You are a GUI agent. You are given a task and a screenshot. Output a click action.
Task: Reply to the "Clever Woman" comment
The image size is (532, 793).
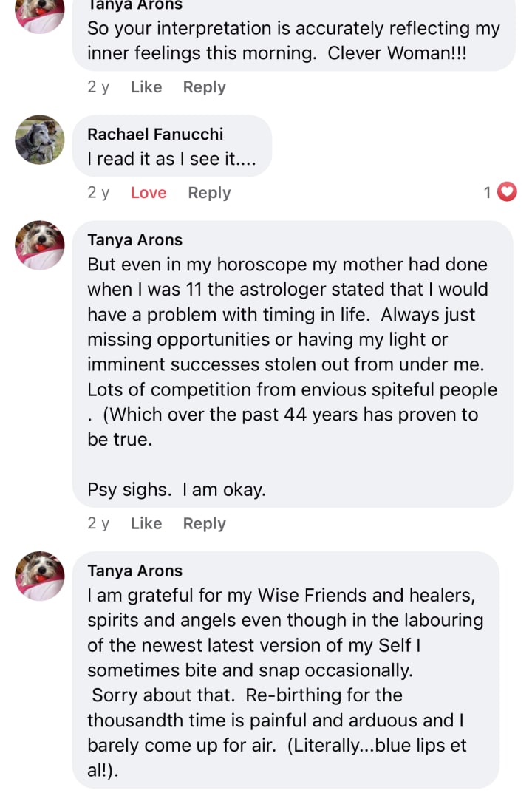[x=204, y=87]
